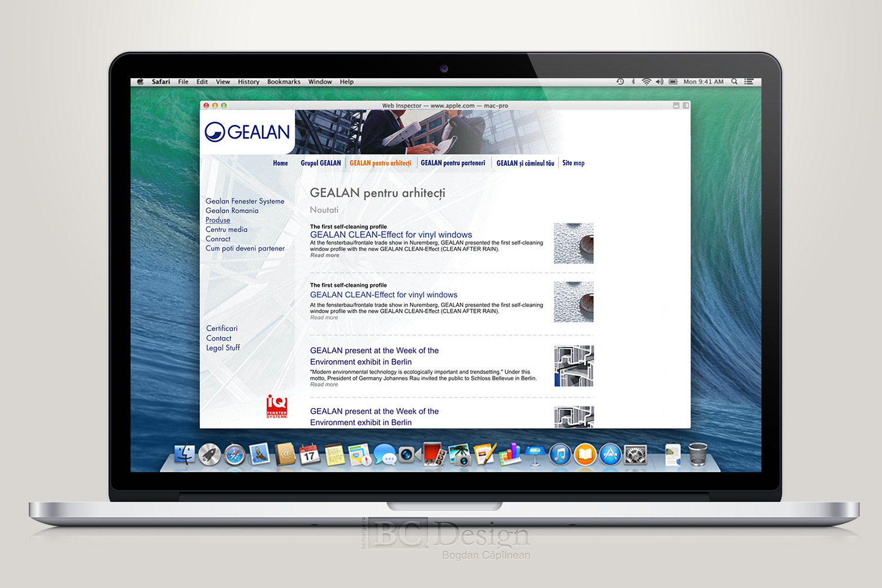Select the Site map navigation item
This screenshot has height=588, width=882.
(573, 163)
